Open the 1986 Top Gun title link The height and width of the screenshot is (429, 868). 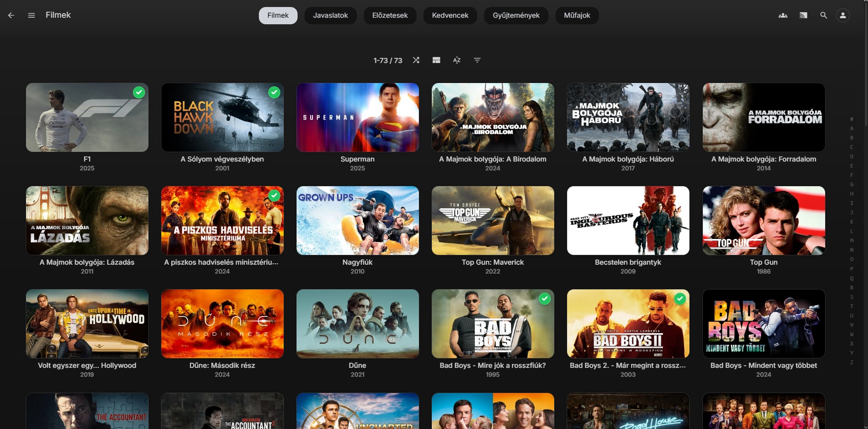[x=764, y=262]
